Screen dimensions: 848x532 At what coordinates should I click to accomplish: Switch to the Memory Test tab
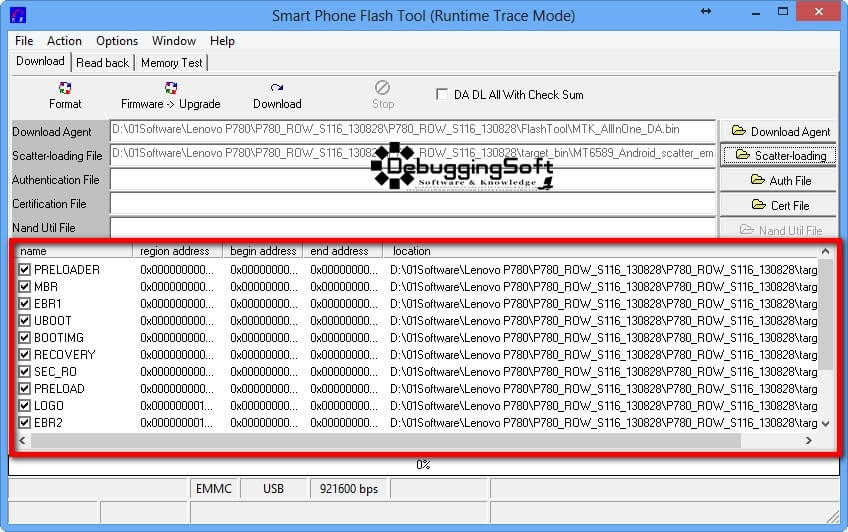171,62
